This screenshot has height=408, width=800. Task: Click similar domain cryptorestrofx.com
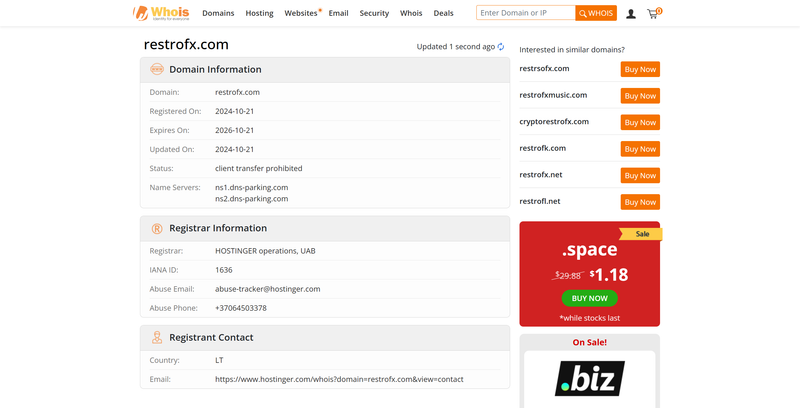(x=554, y=121)
